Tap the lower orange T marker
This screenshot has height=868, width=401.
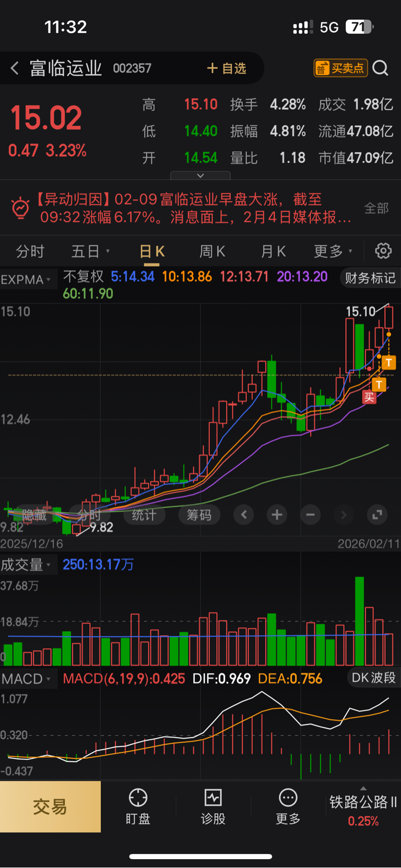coord(379,385)
